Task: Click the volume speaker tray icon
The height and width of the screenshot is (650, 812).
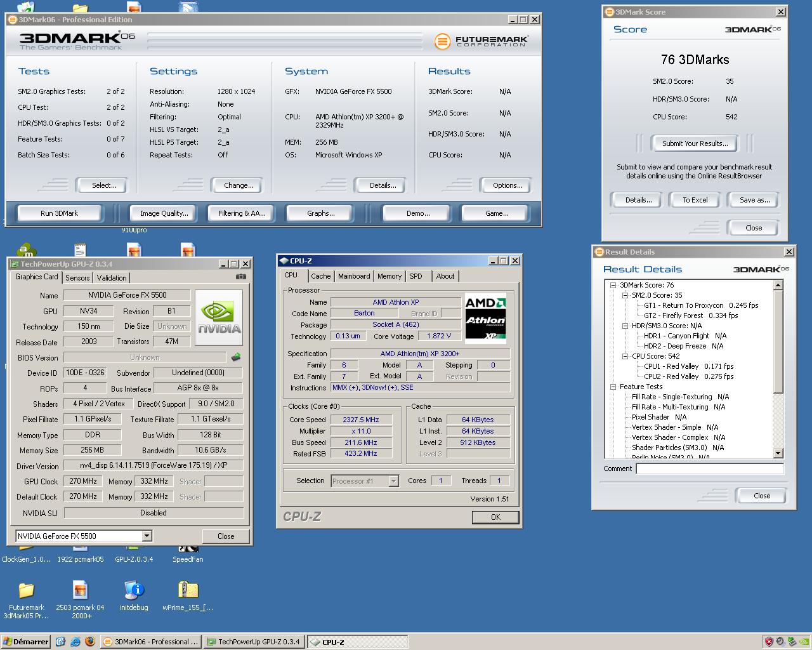Action: click(x=780, y=642)
